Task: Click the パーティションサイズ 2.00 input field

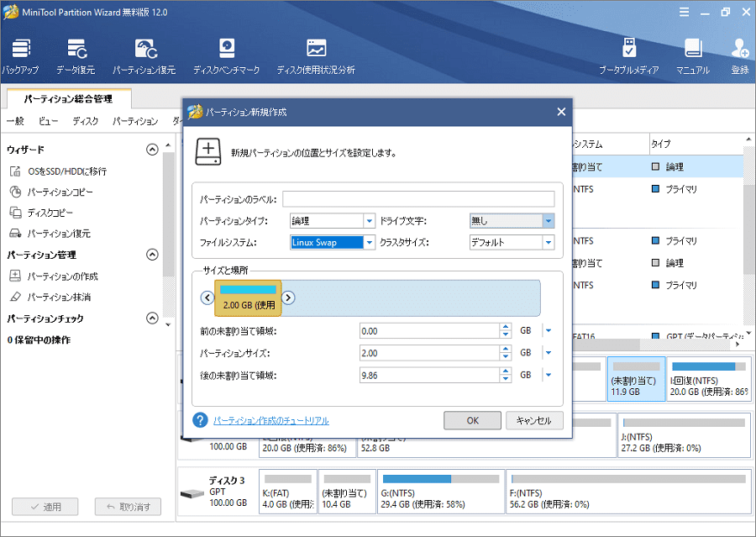Action: click(430, 353)
